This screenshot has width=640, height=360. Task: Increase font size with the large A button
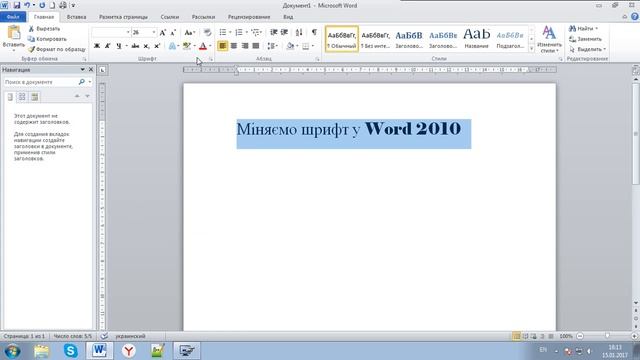162,32
